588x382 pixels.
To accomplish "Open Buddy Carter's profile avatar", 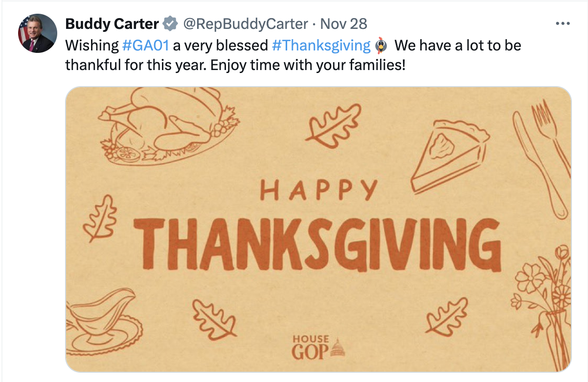I will click(36, 33).
